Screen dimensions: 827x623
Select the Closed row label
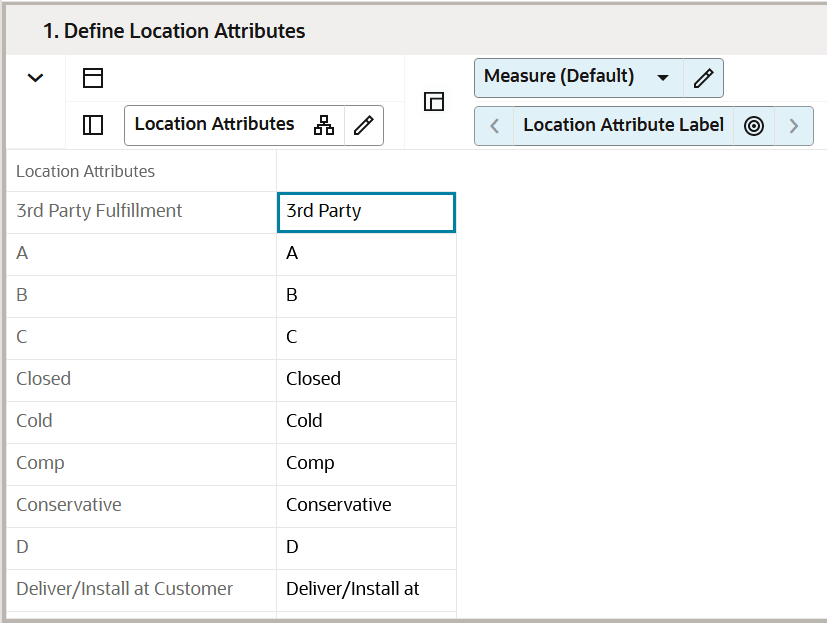pos(43,380)
